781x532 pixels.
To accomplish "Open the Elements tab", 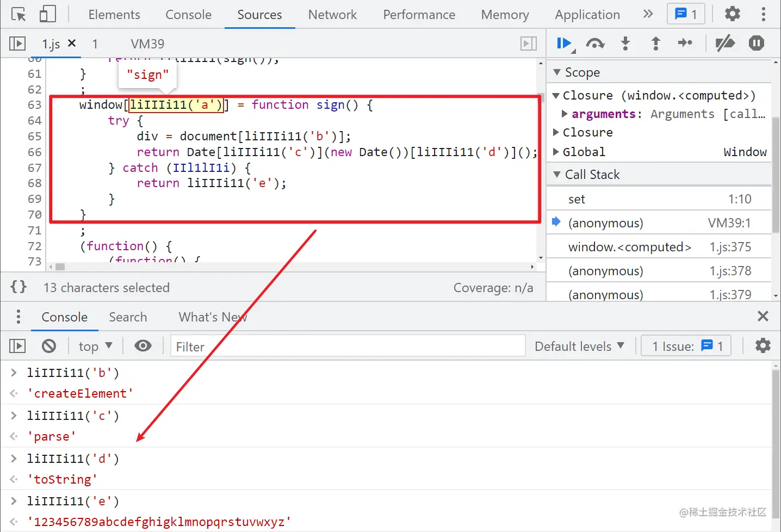I will click(x=114, y=15).
